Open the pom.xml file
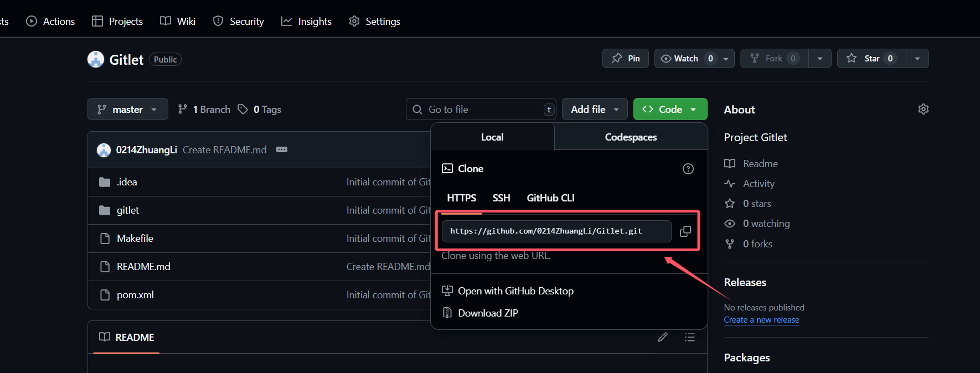 point(135,295)
